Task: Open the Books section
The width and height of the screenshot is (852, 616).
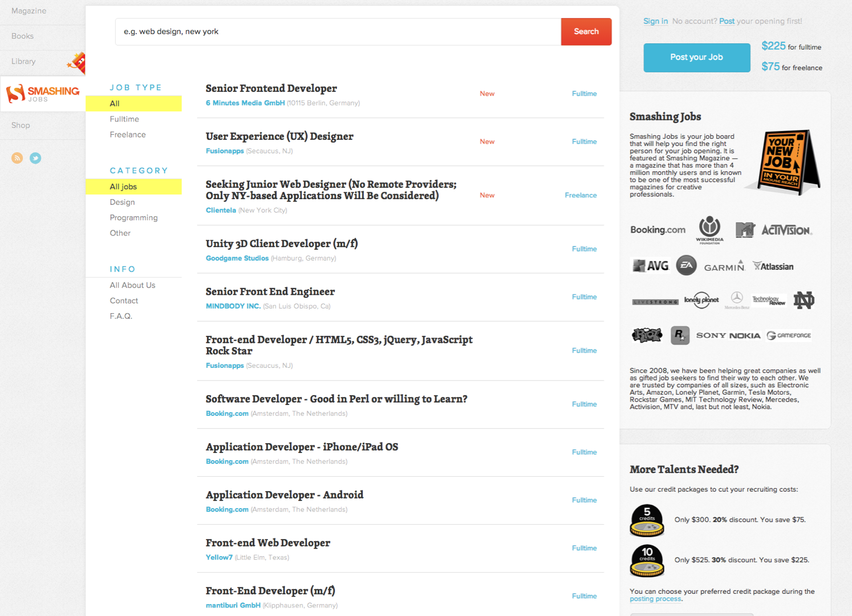Action: (x=22, y=36)
